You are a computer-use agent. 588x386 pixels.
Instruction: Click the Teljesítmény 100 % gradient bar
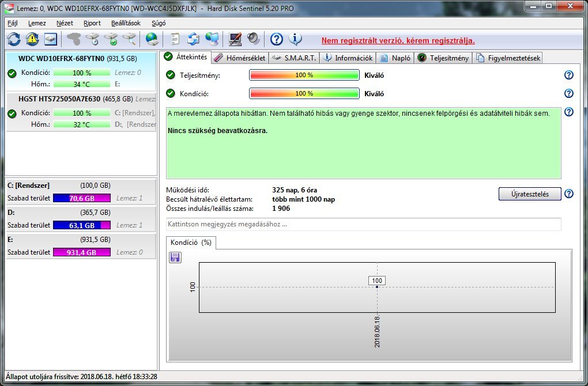[304, 75]
